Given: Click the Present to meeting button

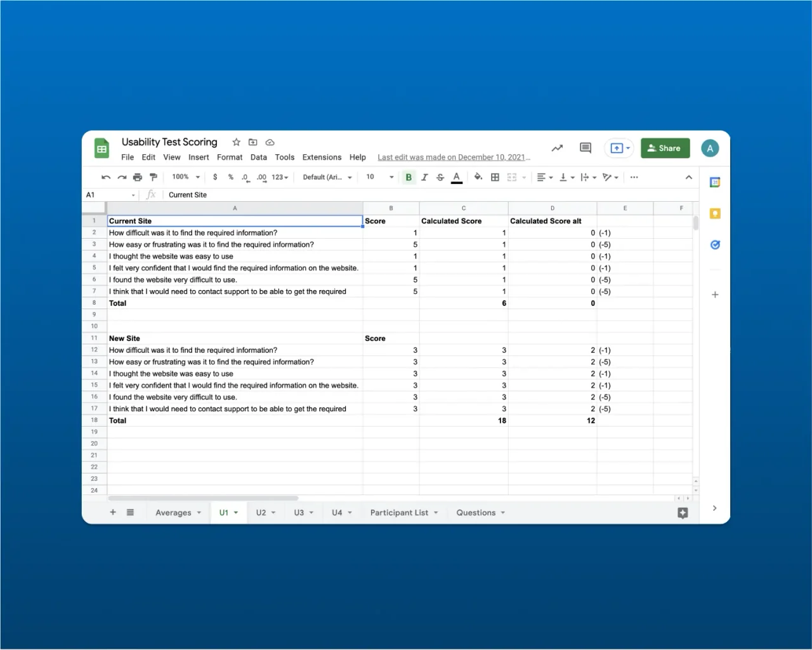Looking at the screenshot, I should coord(619,148).
